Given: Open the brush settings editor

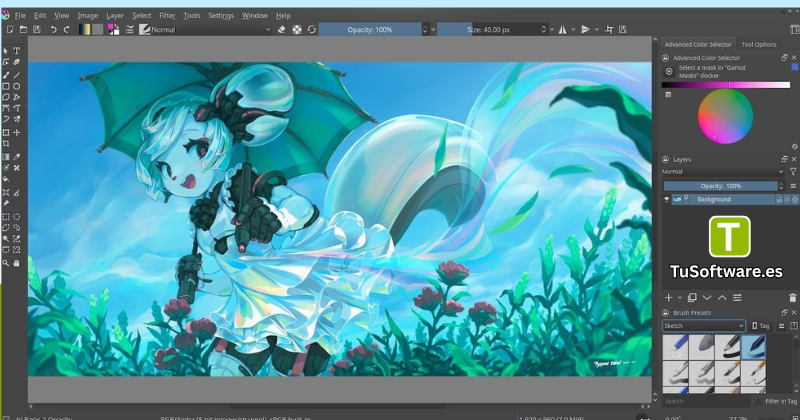Looking at the screenshot, I should pos(130,30).
